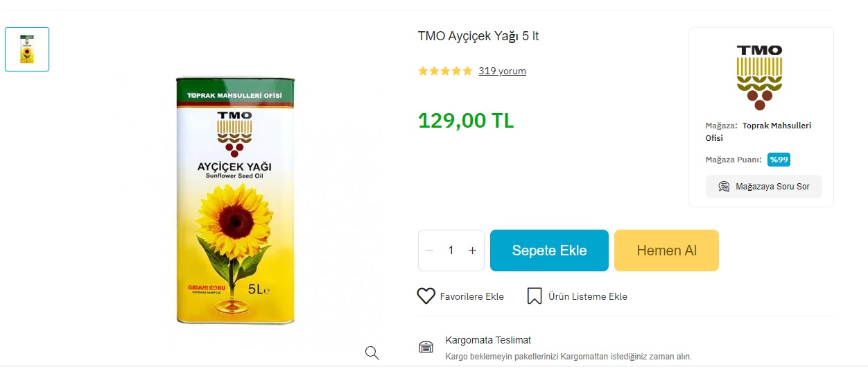Click Favorilere Ekle text
This screenshot has height=374, width=868.
(472, 296)
